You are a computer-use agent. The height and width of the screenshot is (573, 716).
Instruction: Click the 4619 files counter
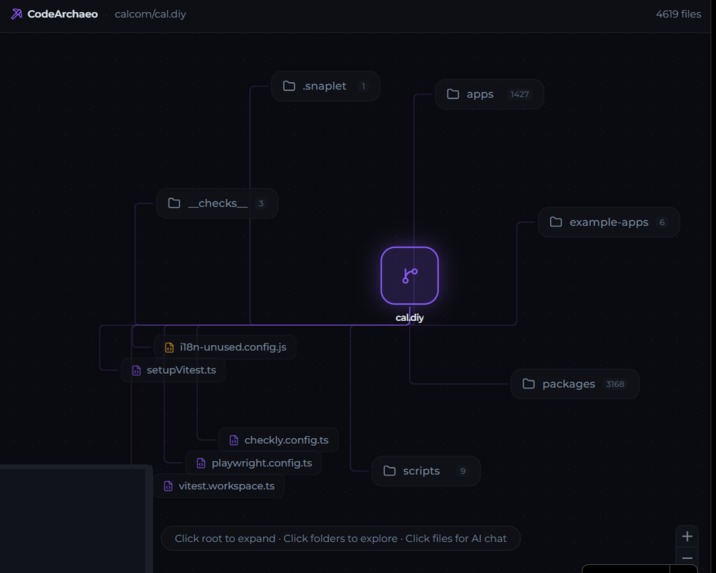(x=678, y=14)
